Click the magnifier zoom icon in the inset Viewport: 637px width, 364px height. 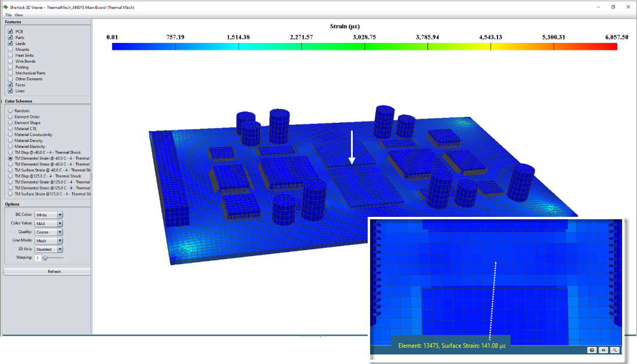click(x=615, y=350)
